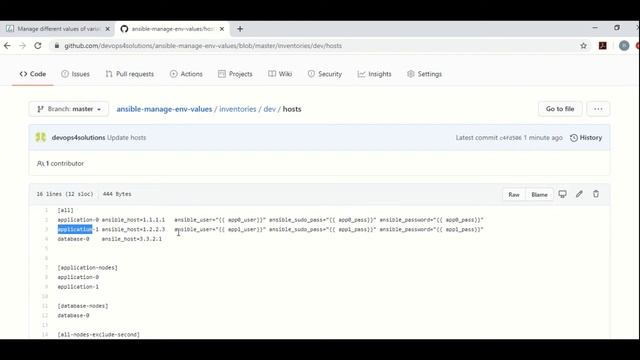Image resolution: width=640 pixels, height=360 pixels.
Task: Click the [application-nodes] group line
Action: [87, 268]
